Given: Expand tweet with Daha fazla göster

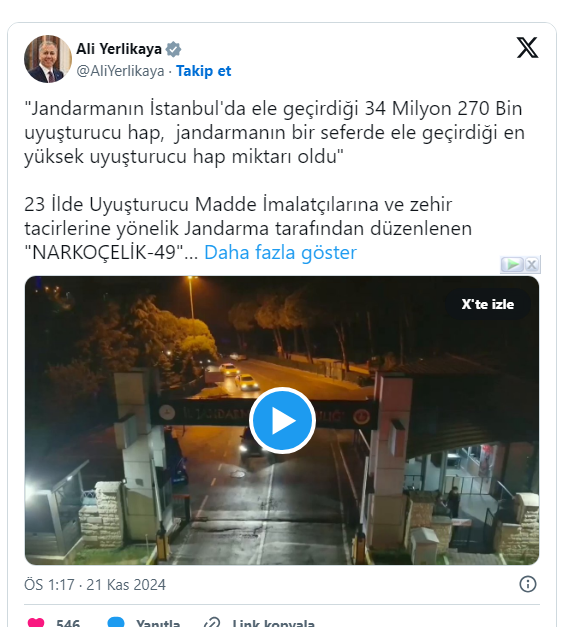Looking at the screenshot, I should tap(280, 252).
